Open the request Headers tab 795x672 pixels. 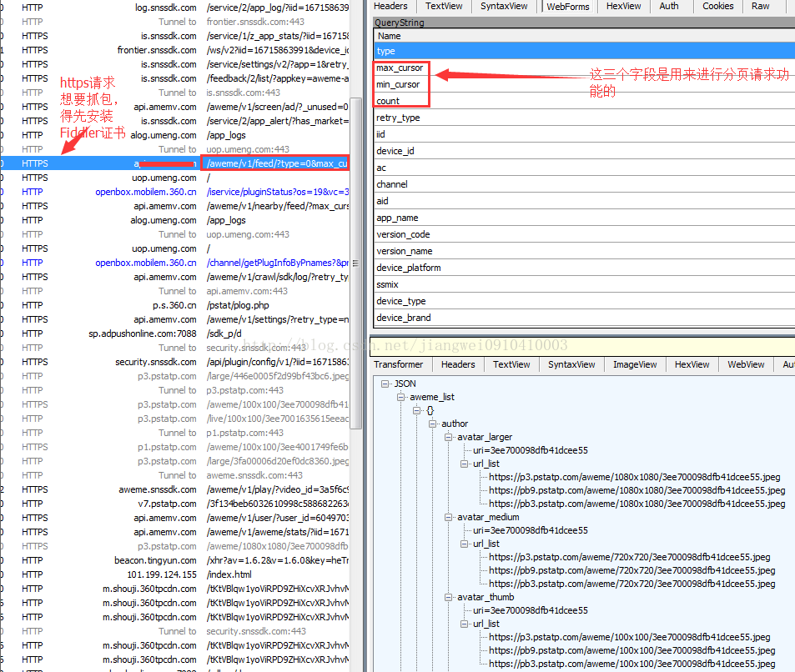pyautogui.click(x=390, y=6)
